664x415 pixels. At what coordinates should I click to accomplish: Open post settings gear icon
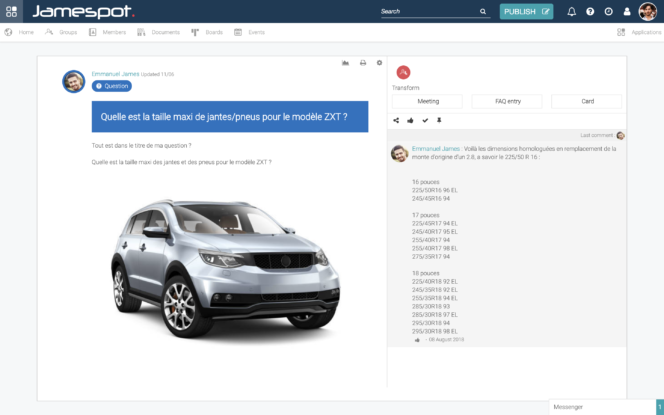(379, 63)
